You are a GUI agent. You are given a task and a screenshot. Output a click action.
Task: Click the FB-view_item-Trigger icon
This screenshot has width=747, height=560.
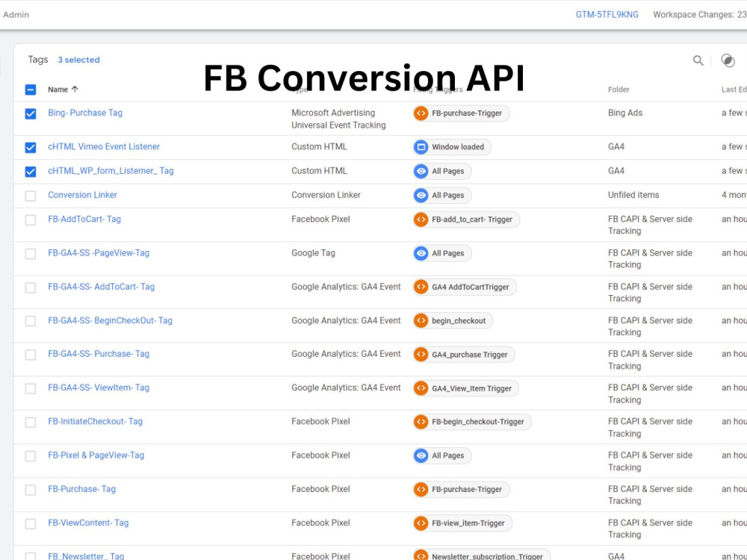[x=421, y=523]
